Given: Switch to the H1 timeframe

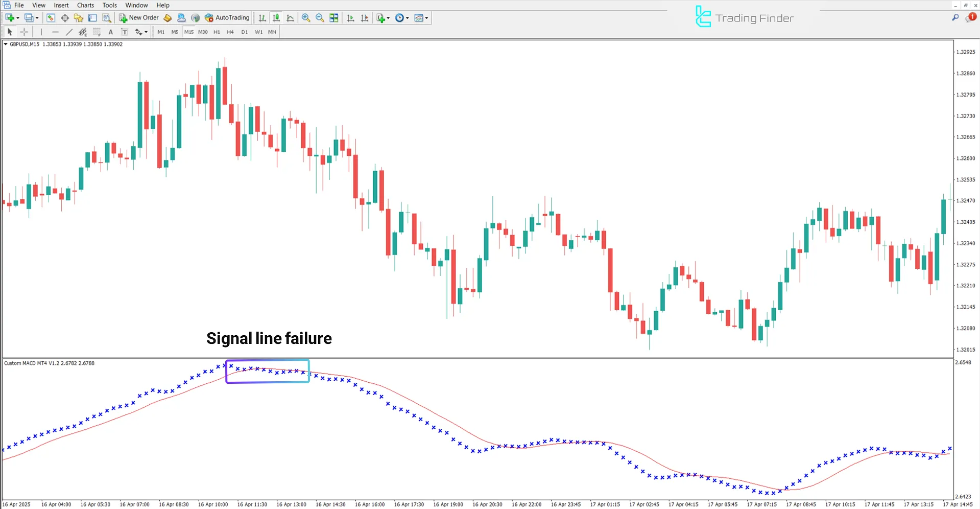Looking at the screenshot, I should pyautogui.click(x=217, y=32).
